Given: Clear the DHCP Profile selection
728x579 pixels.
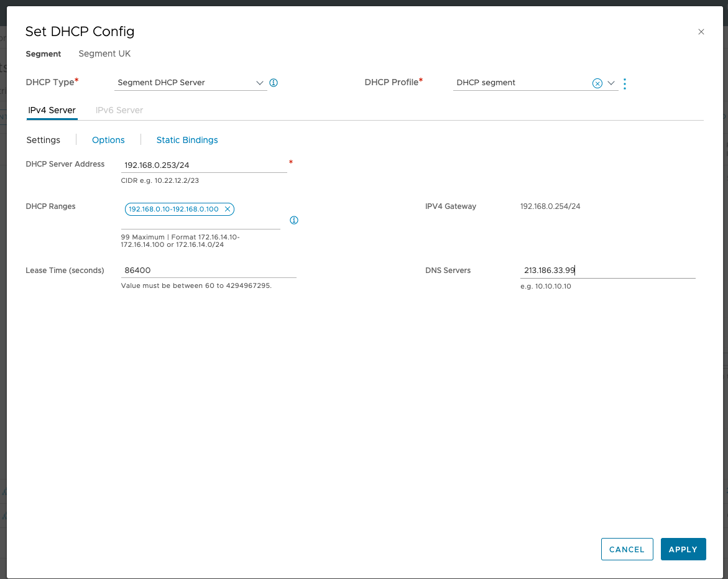Looking at the screenshot, I should click(x=597, y=83).
